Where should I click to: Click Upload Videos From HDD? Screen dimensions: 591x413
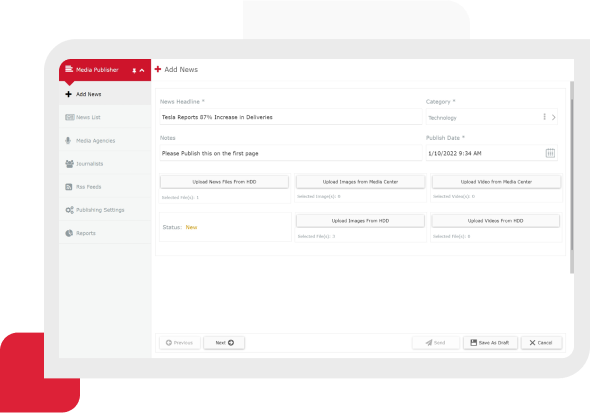pyautogui.click(x=496, y=221)
